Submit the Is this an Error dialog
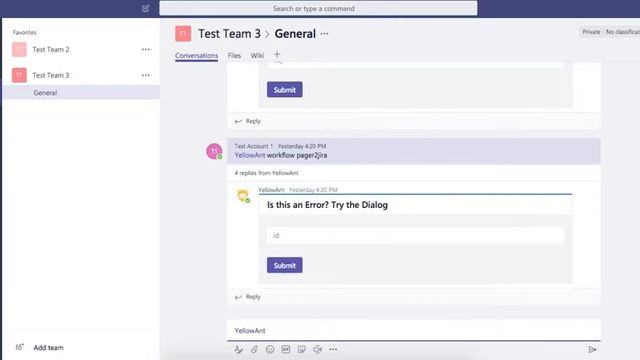 (x=284, y=265)
